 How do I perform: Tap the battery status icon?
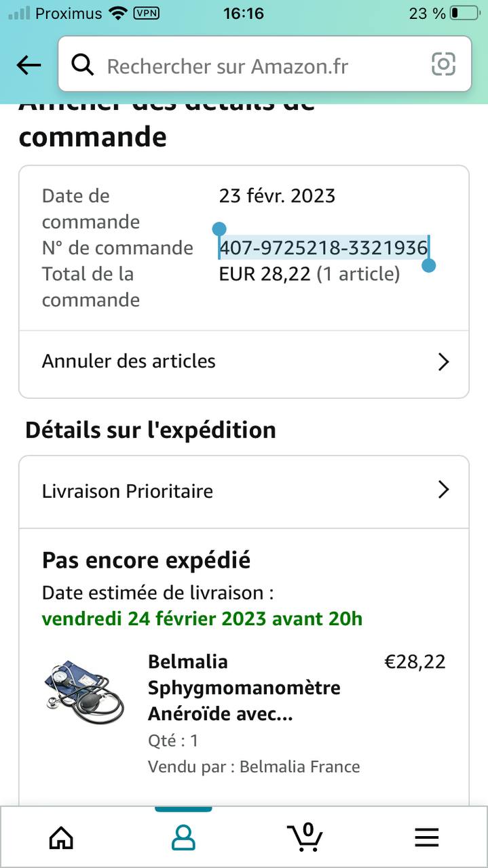pos(464,13)
